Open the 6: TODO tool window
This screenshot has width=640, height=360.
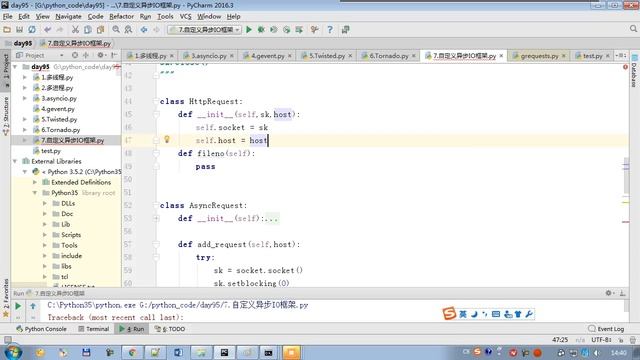click(x=170, y=329)
